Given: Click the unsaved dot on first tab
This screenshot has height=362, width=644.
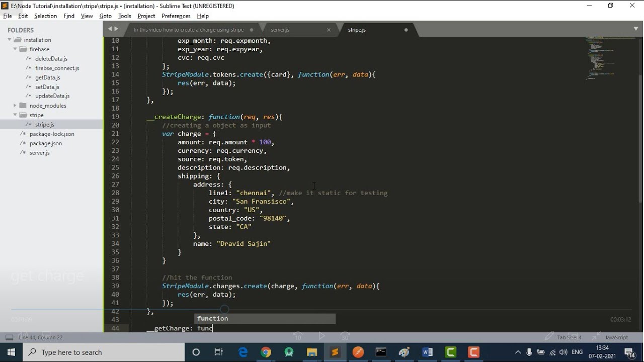Looking at the screenshot, I should 251,30.
